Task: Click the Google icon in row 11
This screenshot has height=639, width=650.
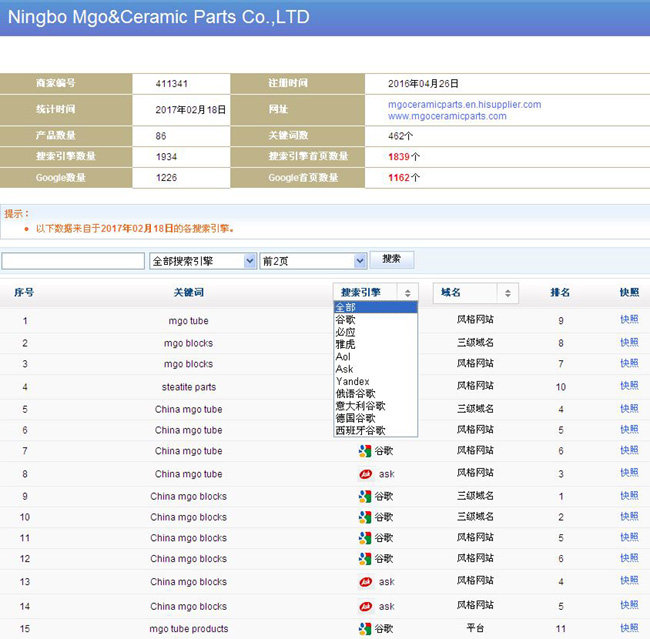Action: coord(365,538)
